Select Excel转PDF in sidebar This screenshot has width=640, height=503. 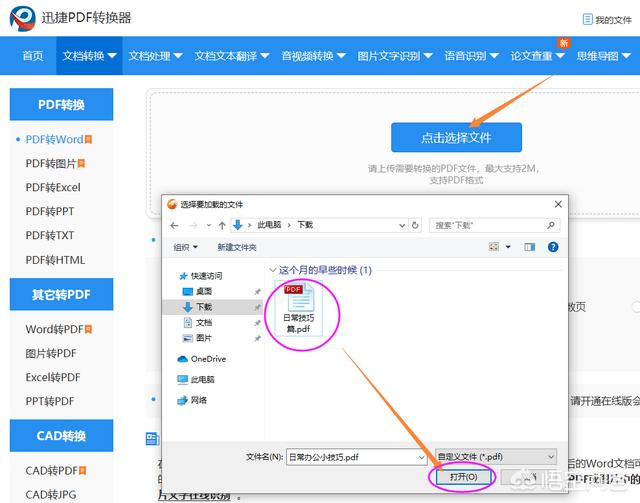coord(53,377)
